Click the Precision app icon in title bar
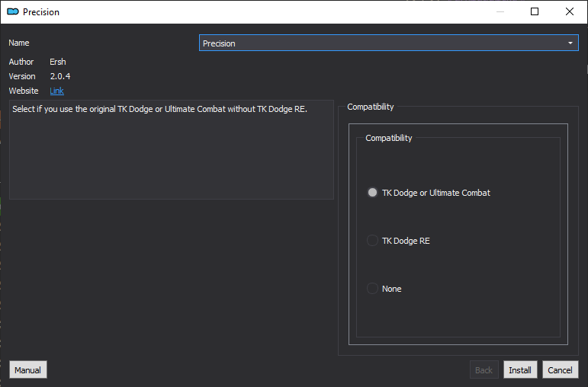The height and width of the screenshot is (387, 588). coord(13,11)
